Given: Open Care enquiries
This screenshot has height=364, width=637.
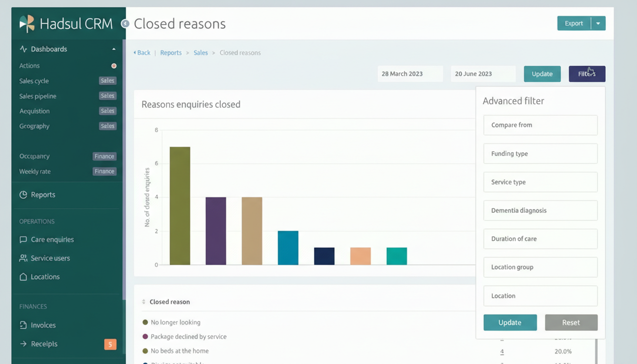Looking at the screenshot, I should click(52, 240).
